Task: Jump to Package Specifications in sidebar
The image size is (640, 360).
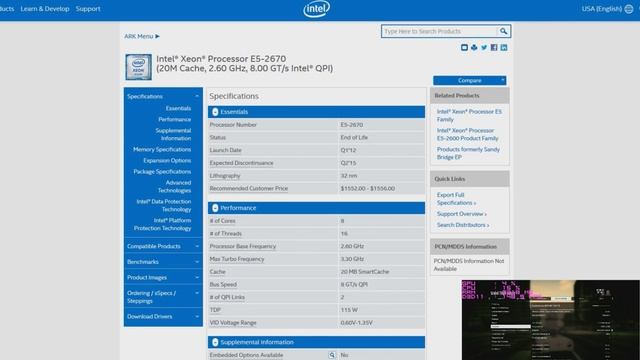Action: pyautogui.click(x=162, y=171)
